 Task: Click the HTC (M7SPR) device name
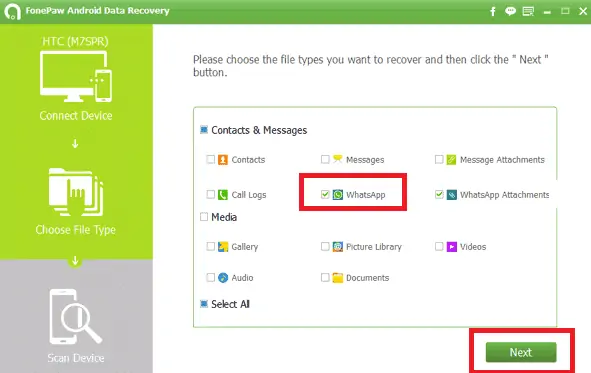[x=75, y=41]
